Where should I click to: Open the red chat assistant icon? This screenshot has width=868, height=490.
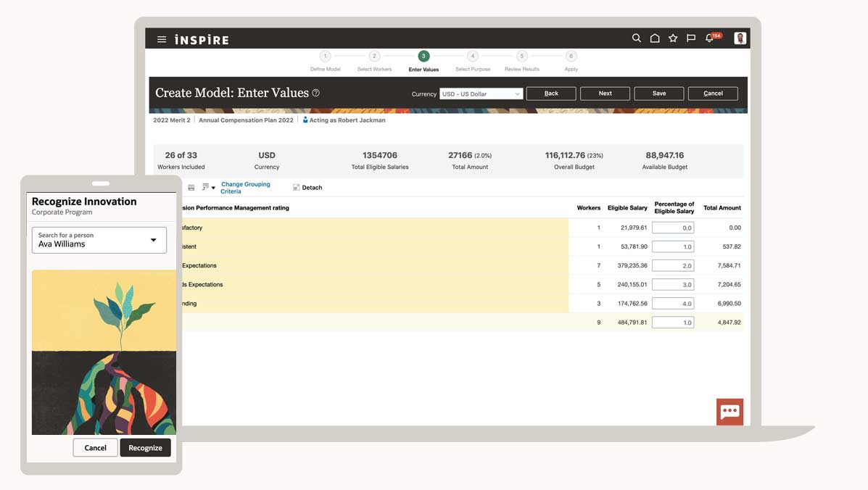(x=729, y=412)
